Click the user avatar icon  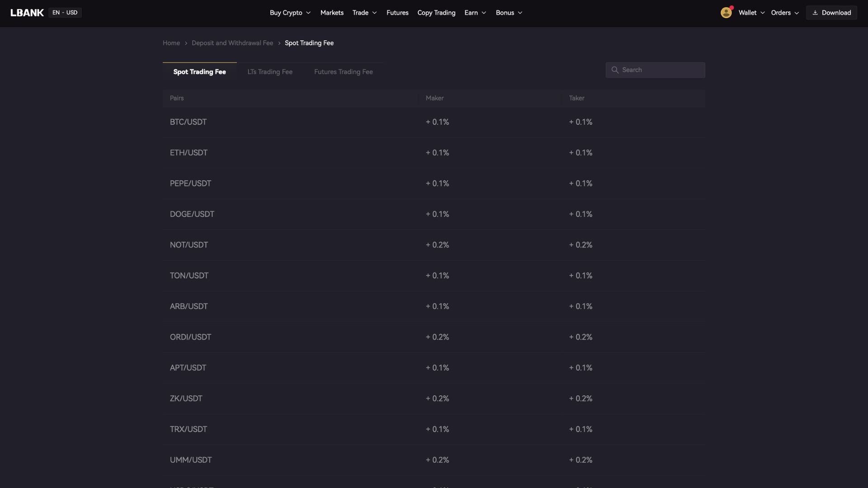(x=726, y=12)
